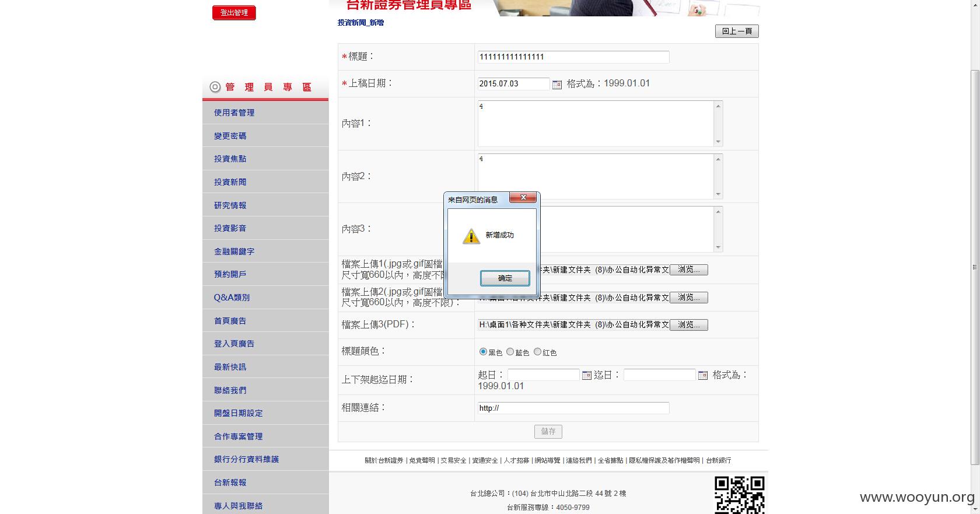Image resolution: width=980 pixels, height=514 pixels.
Task: Open 全省據點 footer link
Action: tap(610, 460)
